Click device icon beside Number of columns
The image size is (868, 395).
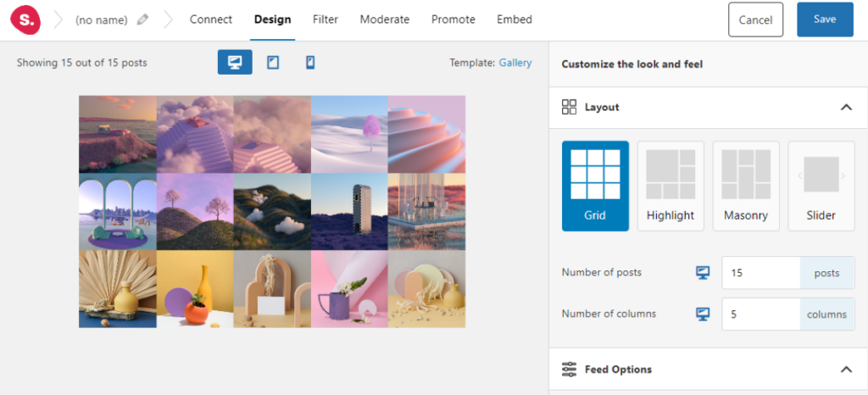pyautogui.click(x=703, y=314)
